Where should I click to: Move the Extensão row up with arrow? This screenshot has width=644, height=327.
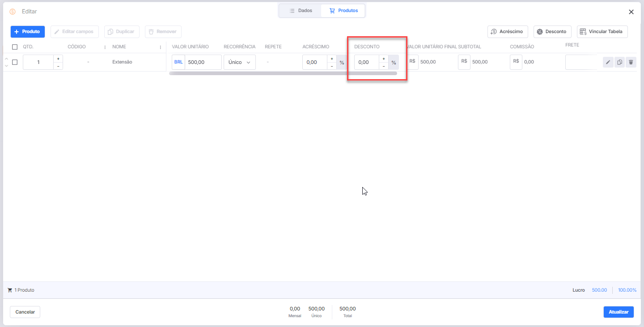tap(6, 59)
